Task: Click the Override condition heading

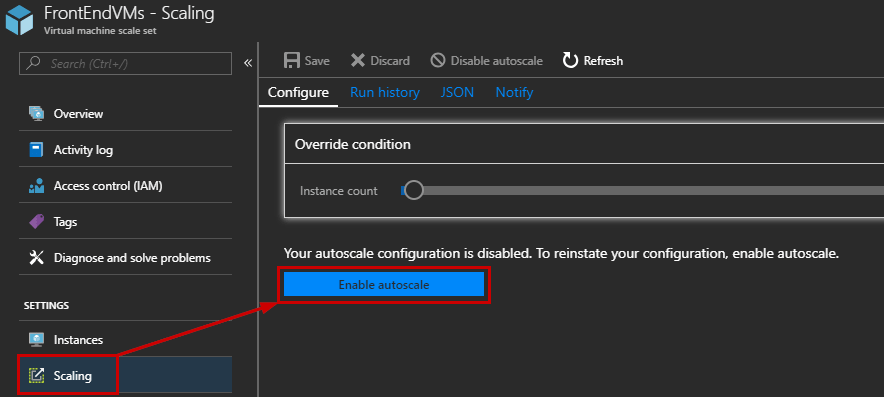Action: tap(352, 144)
